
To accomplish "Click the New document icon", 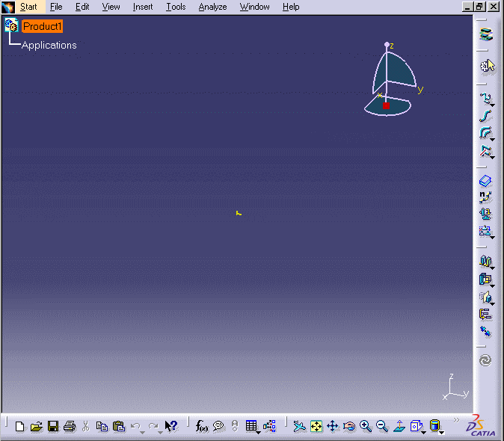I will pos(20,427).
